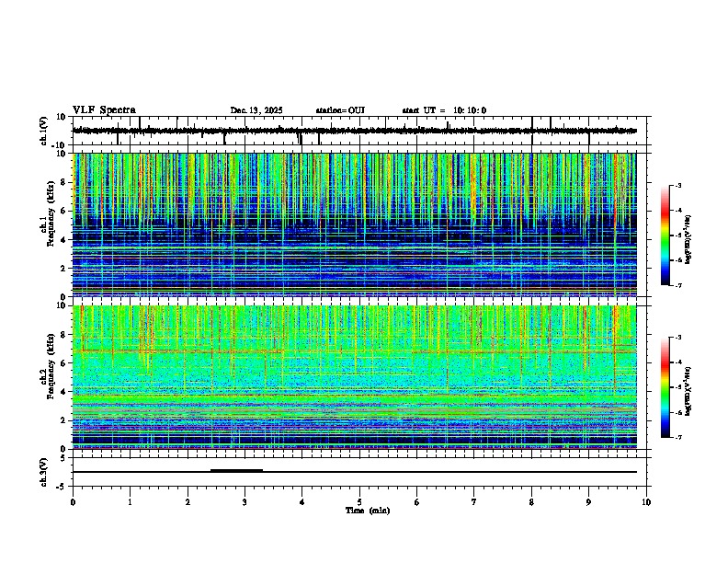Click the raised black bar in ch.3 panel
Image resolution: width=728 pixels, height=563 pixels.
tap(237, 470)
